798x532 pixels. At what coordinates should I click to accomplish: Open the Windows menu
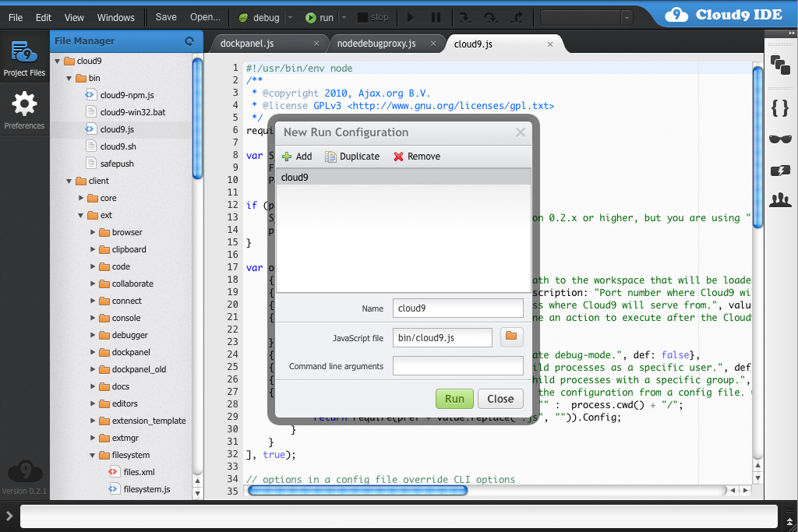click(115, 16)
